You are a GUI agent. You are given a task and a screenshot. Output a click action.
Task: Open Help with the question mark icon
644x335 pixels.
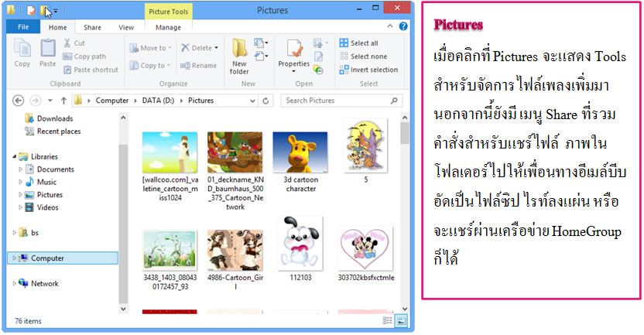point(403,26)
